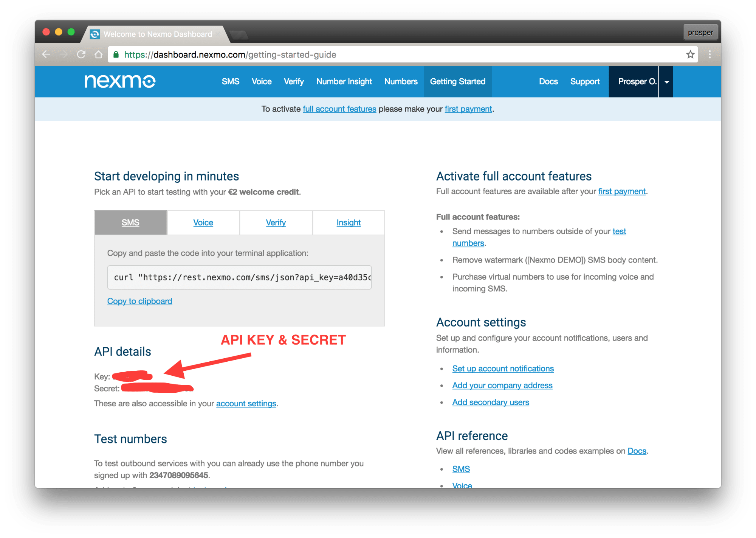
Task: Open Docs in the header
Action: (x=548, y=82)
